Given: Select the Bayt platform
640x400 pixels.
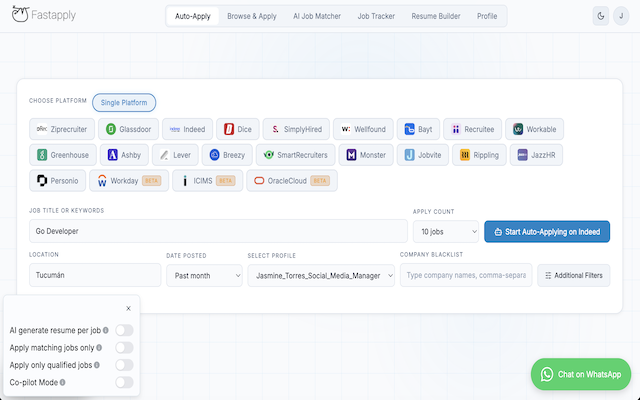Looking at the screenshot, I should pyautogui.click(x=418, y=129).
